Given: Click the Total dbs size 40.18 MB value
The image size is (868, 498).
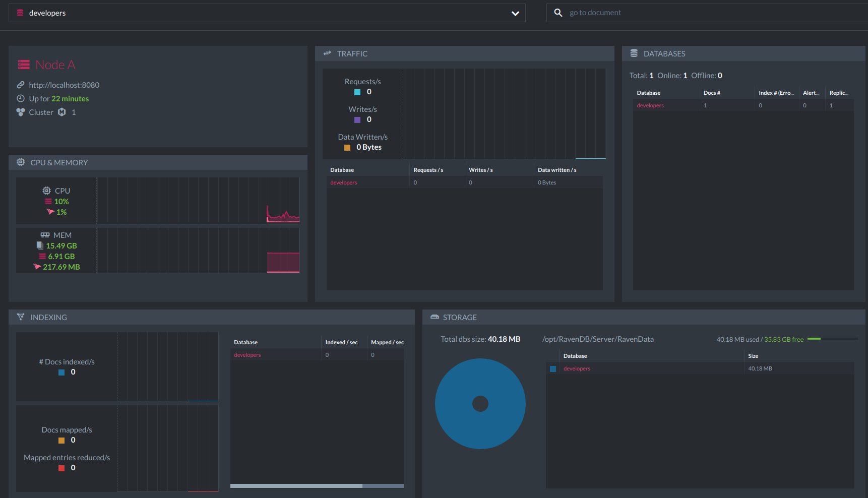Looking at the screenshot, I should coord(504,339).
